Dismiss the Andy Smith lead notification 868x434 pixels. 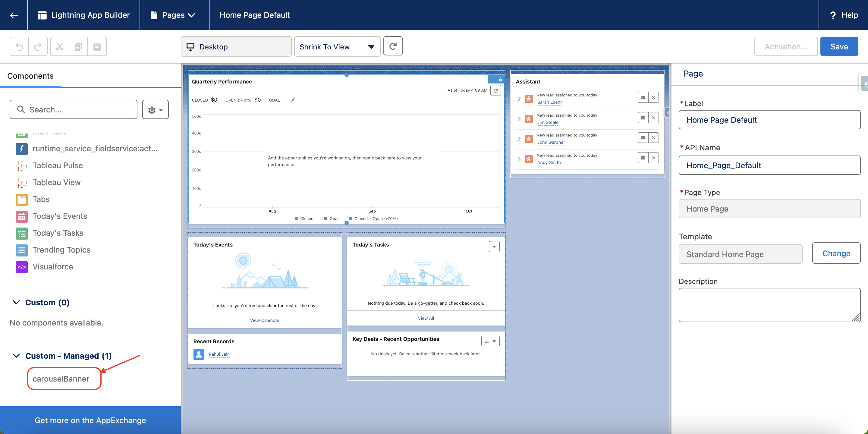[653, 158]
